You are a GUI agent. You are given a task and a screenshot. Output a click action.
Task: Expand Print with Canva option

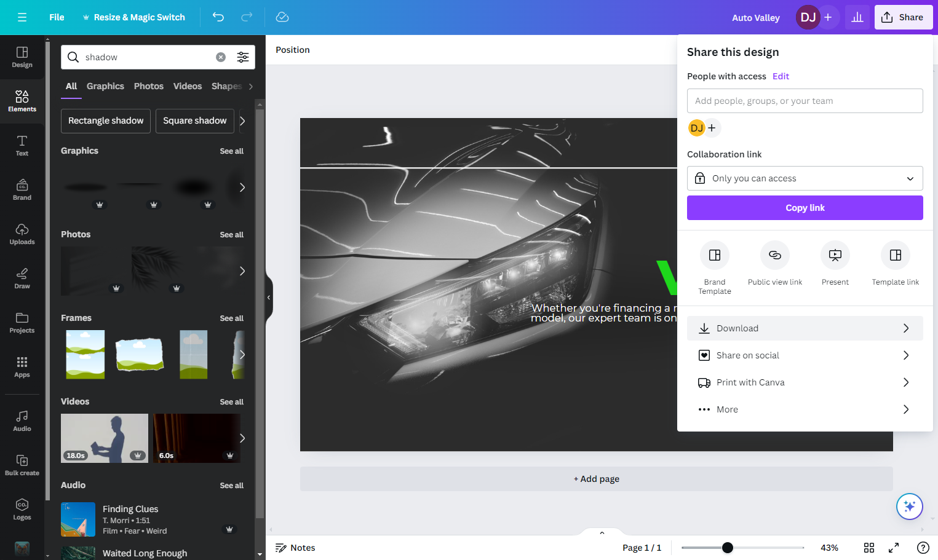[x=805, y=382]
